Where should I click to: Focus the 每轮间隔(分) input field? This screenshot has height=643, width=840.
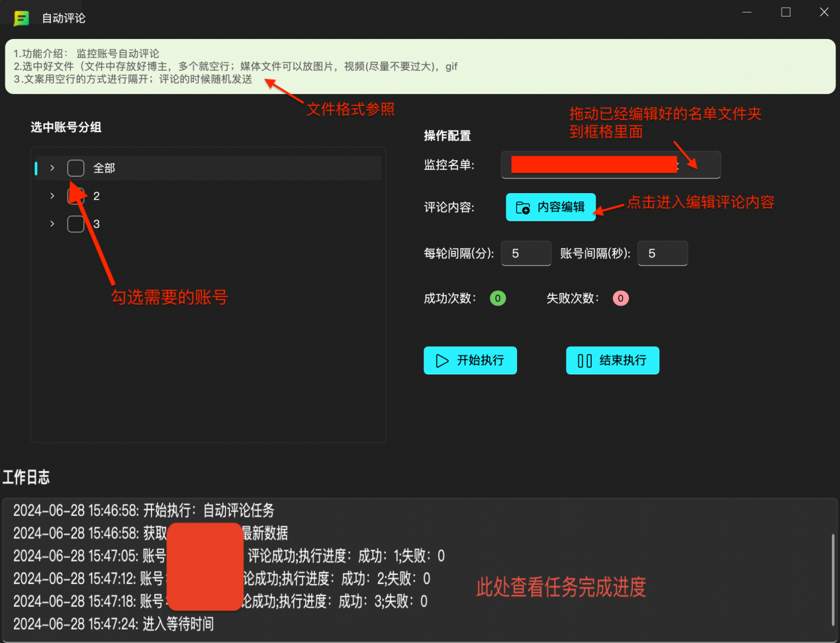(x=526, y=253)
